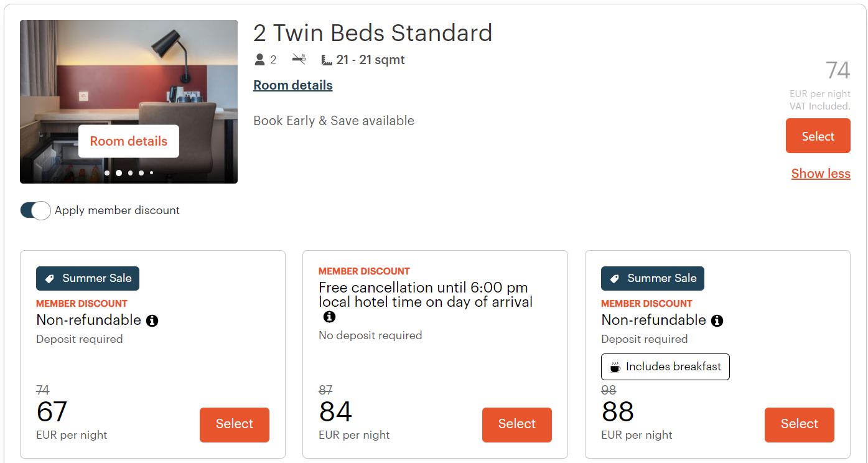Click the tag icon on first Summer Sale badge
868x463 pixels.
pos(50,279)
